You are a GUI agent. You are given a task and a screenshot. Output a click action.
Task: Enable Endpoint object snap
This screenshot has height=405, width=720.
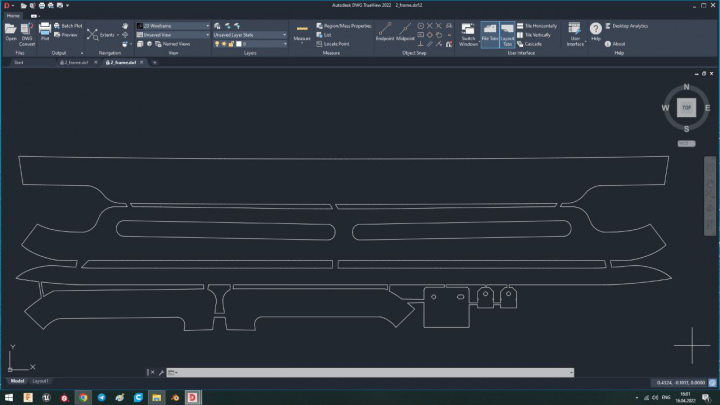[385, 32]
